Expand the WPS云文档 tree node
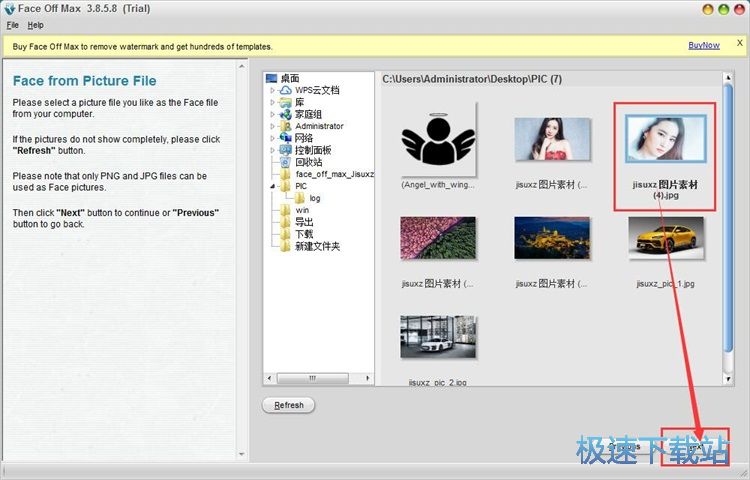 [272, 90]
